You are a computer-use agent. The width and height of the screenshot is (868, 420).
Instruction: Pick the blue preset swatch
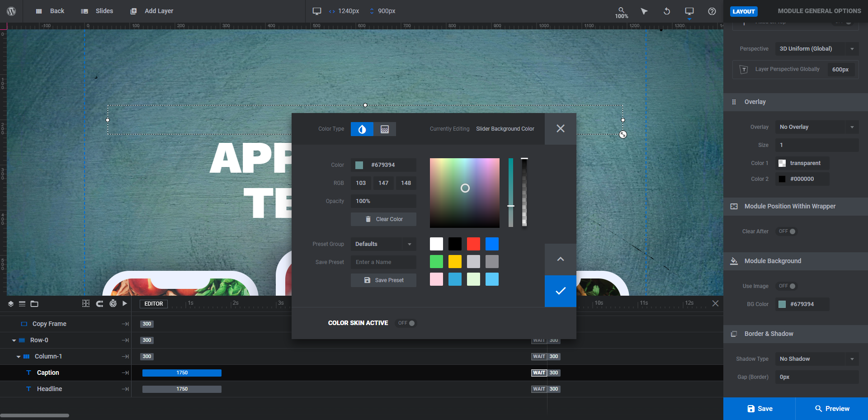(492, 244)
